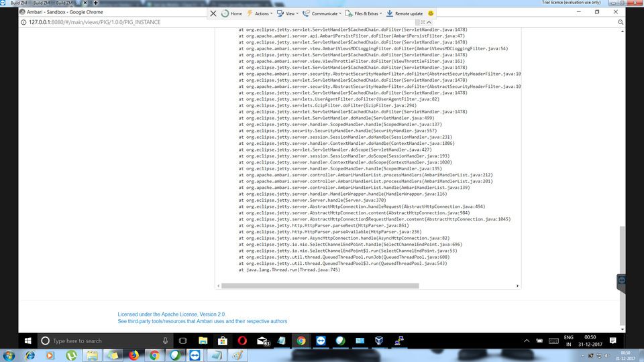Open the remote Action Center notifications icon

tap(612, 341)
